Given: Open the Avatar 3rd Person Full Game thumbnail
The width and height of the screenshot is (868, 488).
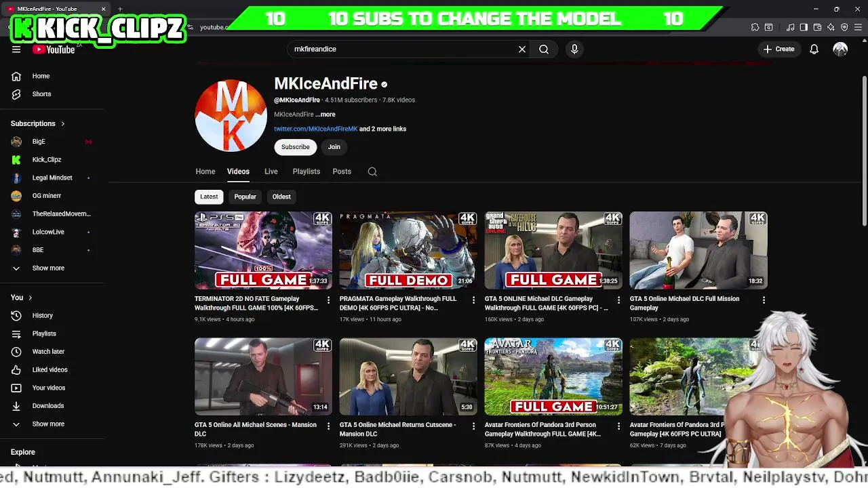Looking at the screenshot, I should click(553, 376).
